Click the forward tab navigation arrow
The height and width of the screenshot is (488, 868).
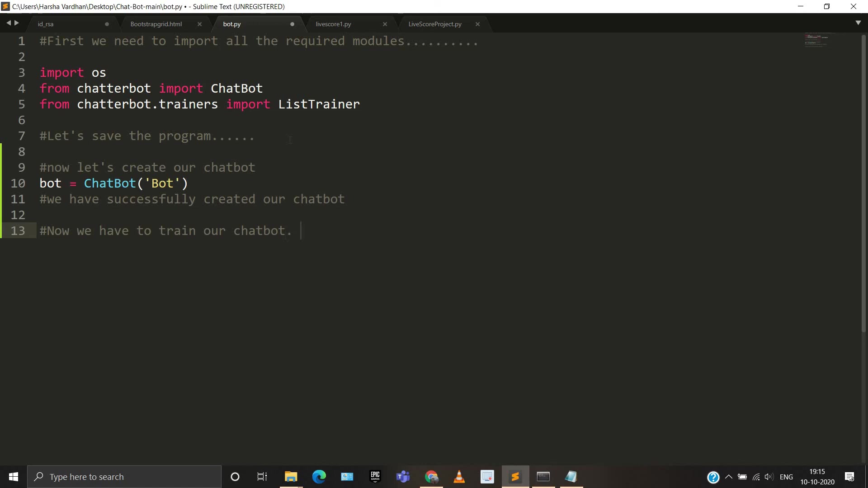coord(16,23)
